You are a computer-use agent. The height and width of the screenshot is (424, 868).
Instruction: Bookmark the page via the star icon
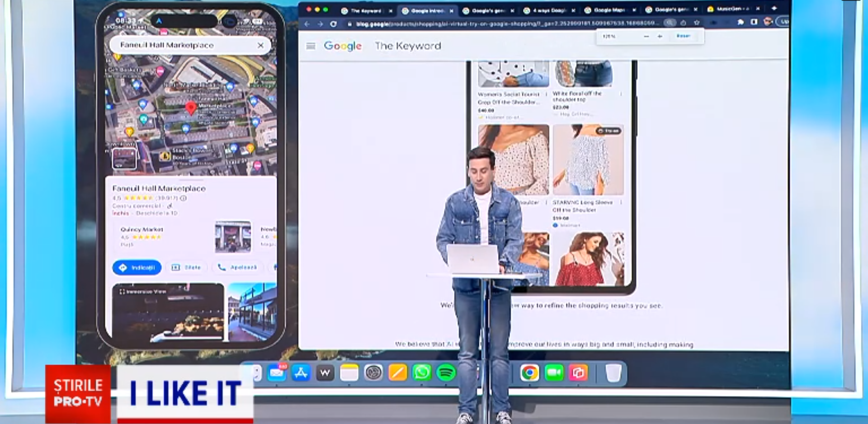(x=697, y=22)
